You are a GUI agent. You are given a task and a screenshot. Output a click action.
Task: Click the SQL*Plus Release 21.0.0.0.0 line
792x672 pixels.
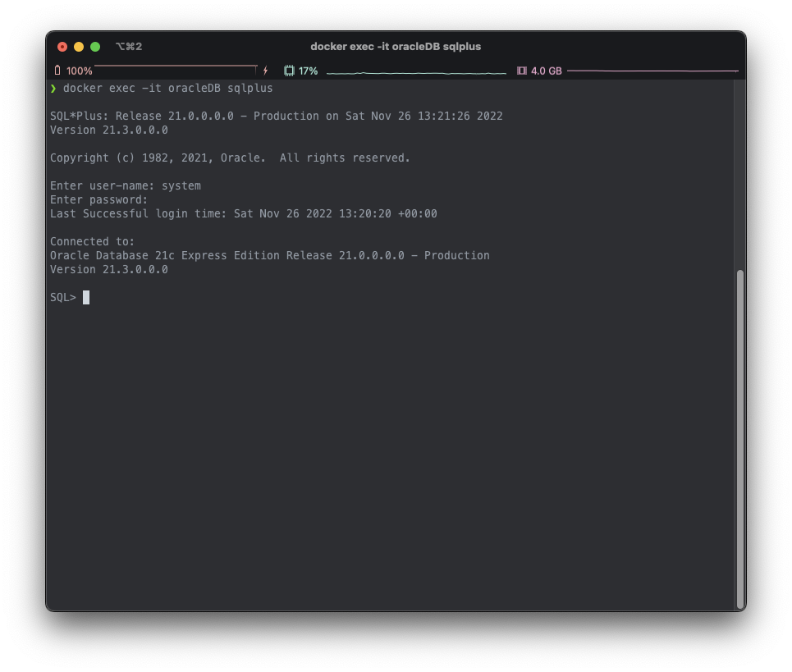[277, 117]
